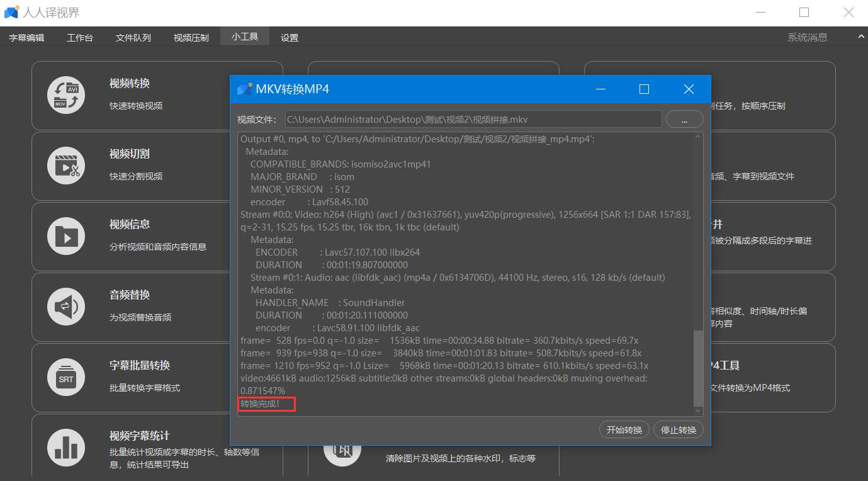
Task: Click the 视频信息 card title
Action: (130, 225)
